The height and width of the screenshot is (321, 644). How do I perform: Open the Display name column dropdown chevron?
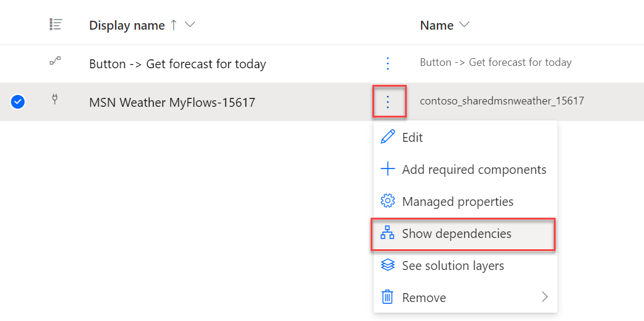click(189, 25)
